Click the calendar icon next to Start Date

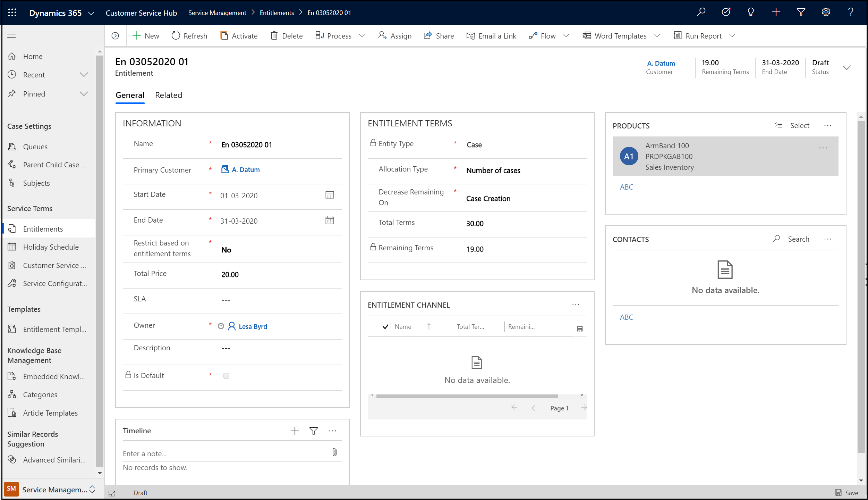tap(330, 194)
